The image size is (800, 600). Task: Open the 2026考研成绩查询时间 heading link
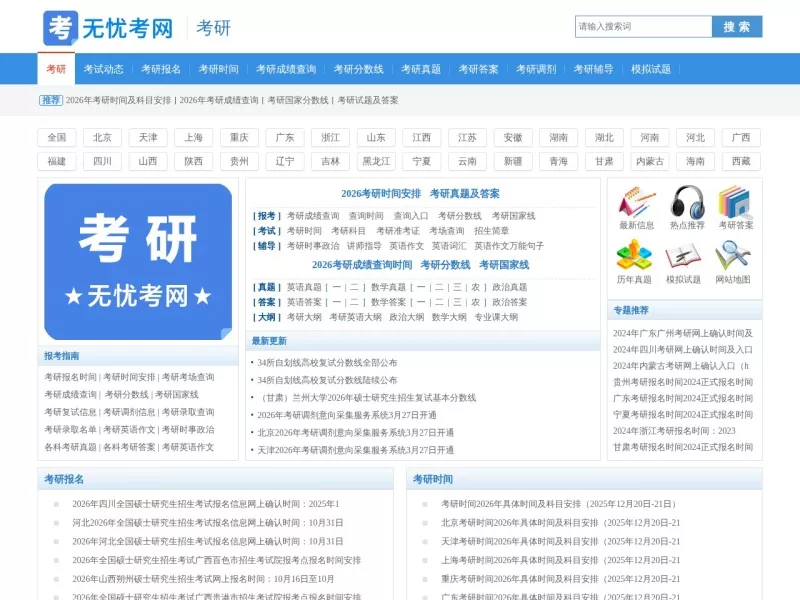pyautogui.click(x=362, y=265)
